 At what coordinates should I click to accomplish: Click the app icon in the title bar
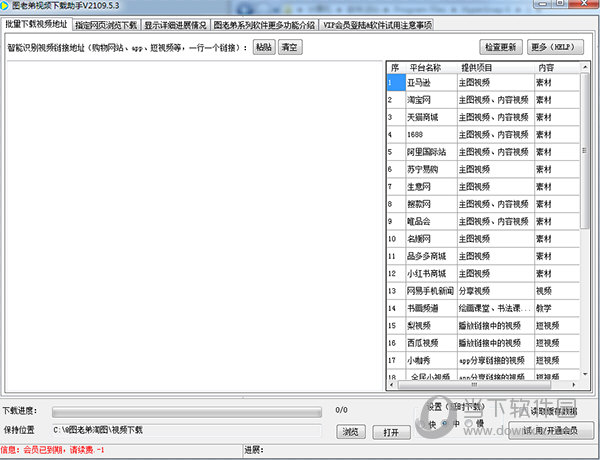coord(7,6)
